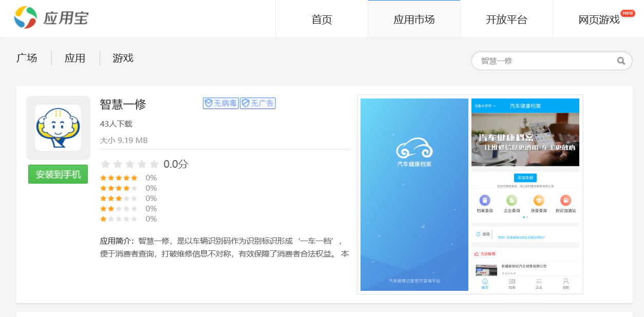The width and height of the screenshot is (644, 317).
Task: Open the 汽车健康档案 home screenshot thumbnail
Action: click(x=525, y=195)
